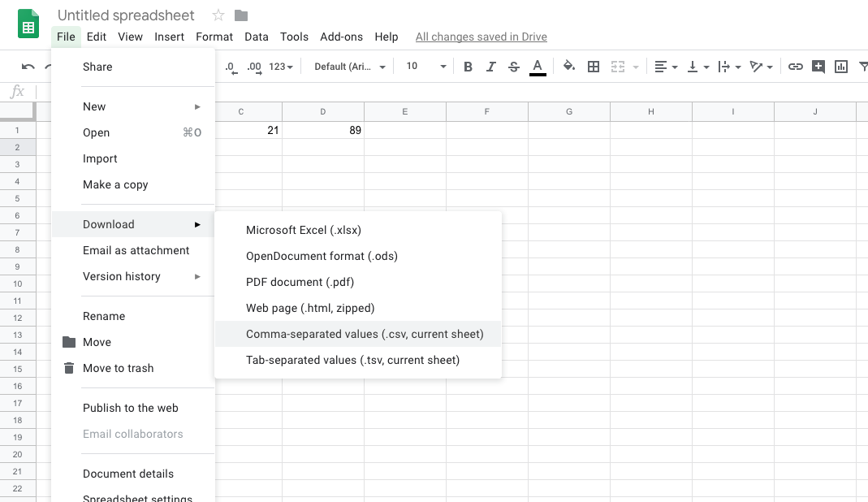Screen dimensions: 868x502
Task: Open the fill color paint bucket
Action: point(568,67)
